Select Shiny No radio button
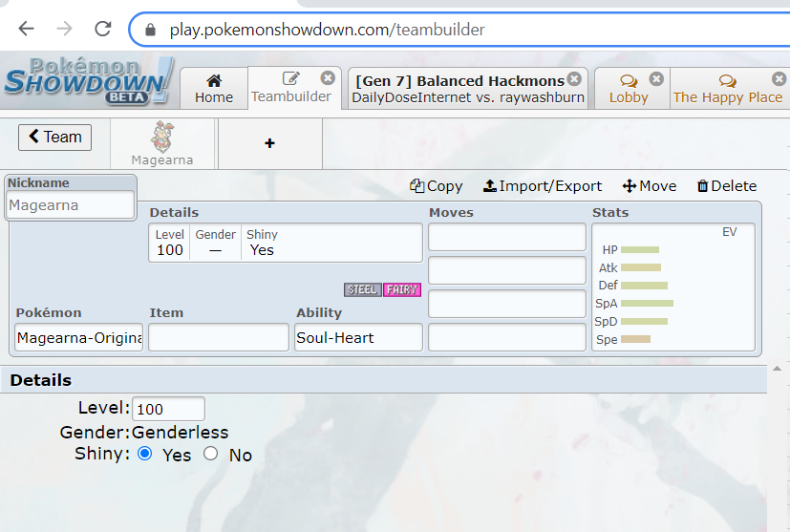The height and width of the screenshot is (532, 790). point(210,454)
